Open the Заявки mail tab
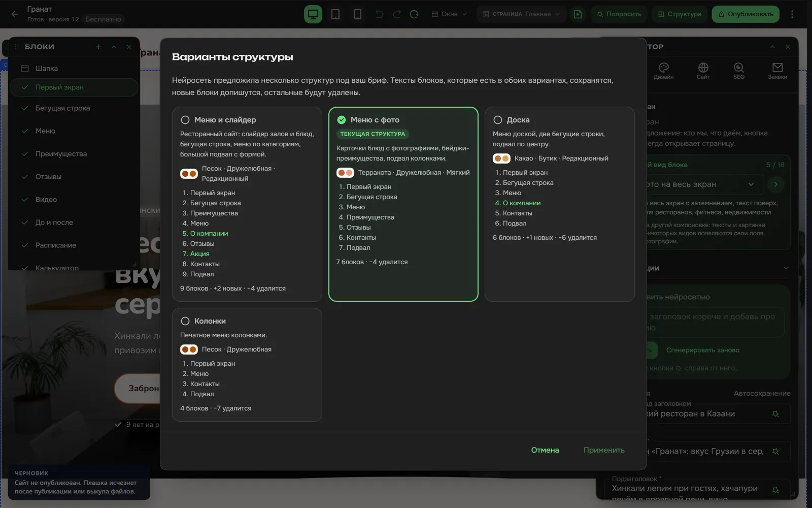This screenshot has height=508, width=812. (777, 71)
